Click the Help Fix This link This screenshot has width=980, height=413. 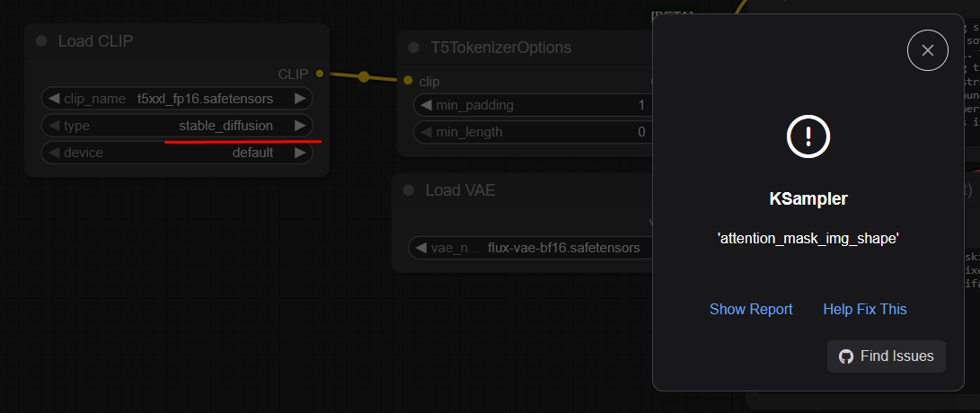(x=864, y=309)
